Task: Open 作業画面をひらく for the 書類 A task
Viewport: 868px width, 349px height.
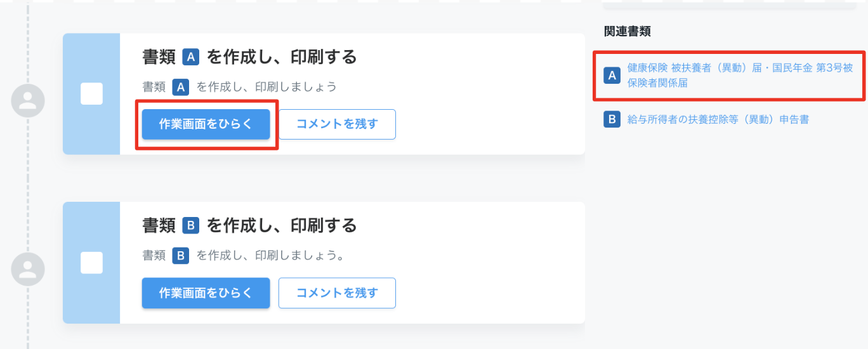Action: tap(206, 124)
